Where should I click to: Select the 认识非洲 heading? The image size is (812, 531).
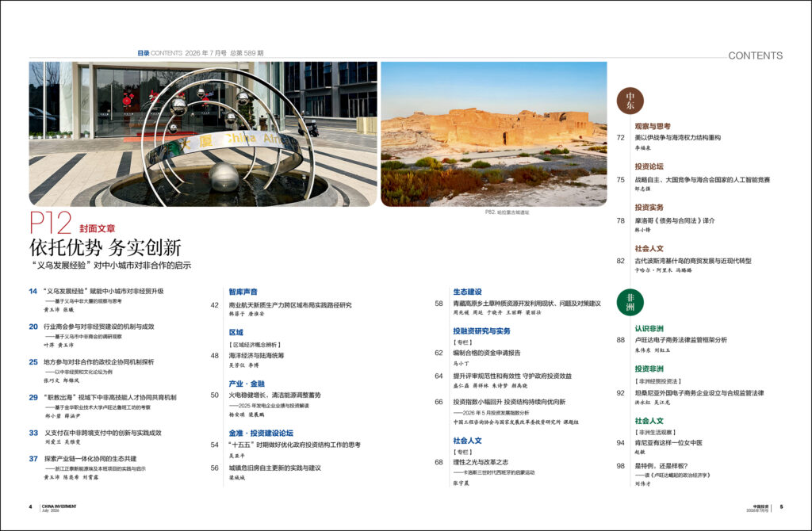pyautogui.click(x=649, y=329)
